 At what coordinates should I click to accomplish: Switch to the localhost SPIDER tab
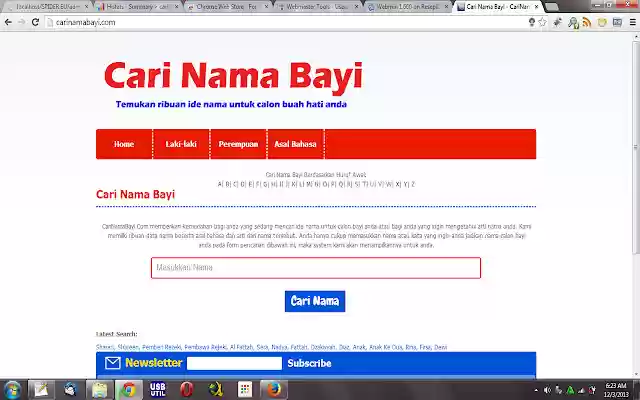(x=47, y=7)
